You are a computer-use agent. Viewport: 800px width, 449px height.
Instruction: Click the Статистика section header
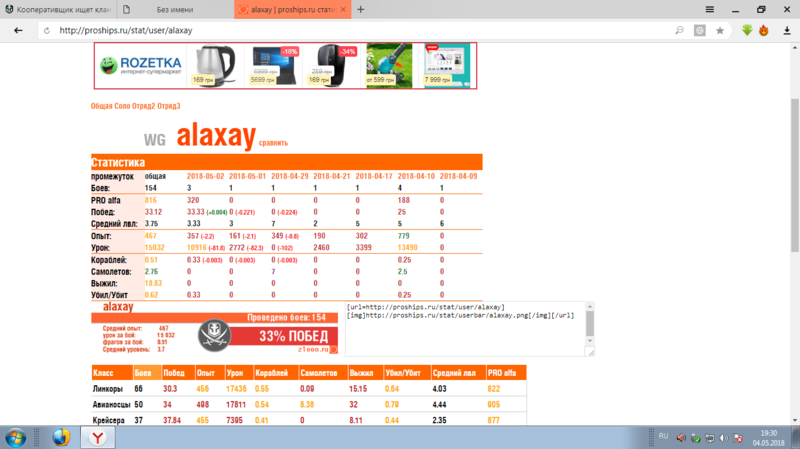(287, 162)
